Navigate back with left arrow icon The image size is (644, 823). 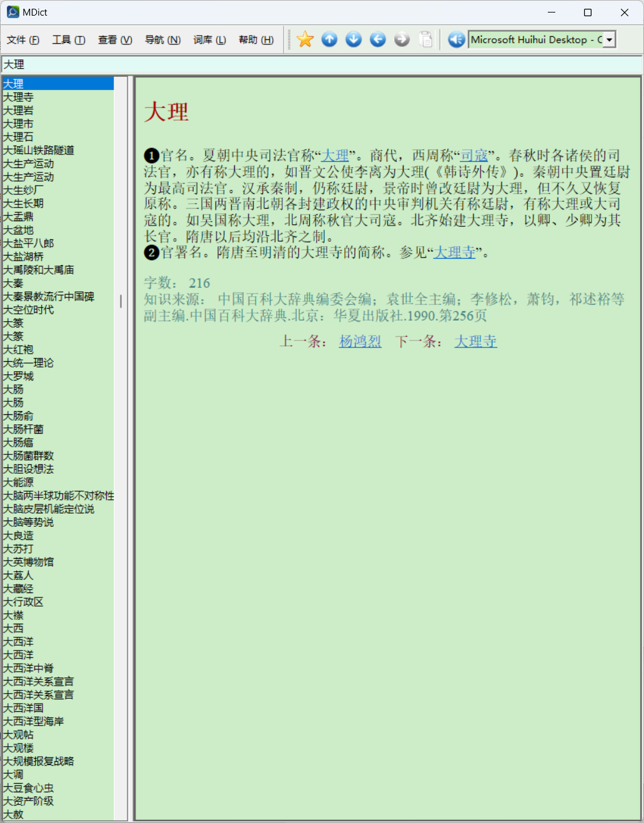378,39
